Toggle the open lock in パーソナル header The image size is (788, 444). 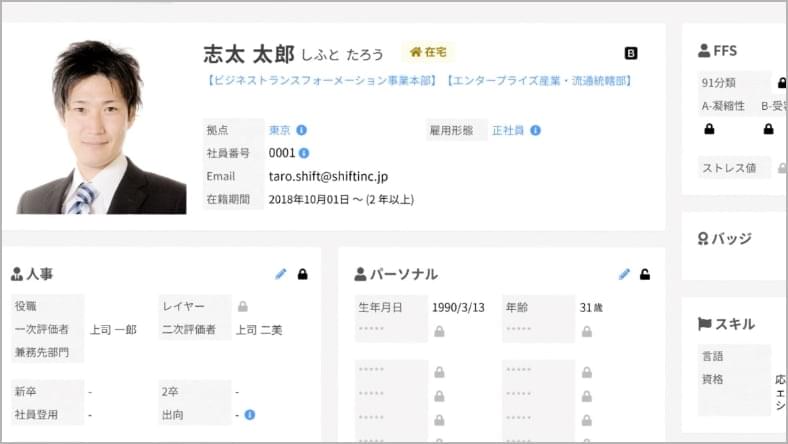coord(646,274)
